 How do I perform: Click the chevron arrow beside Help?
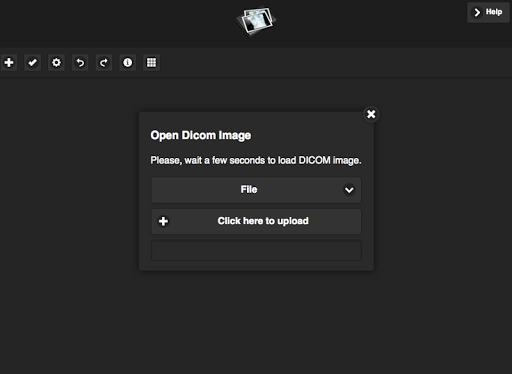click(477, 12)
